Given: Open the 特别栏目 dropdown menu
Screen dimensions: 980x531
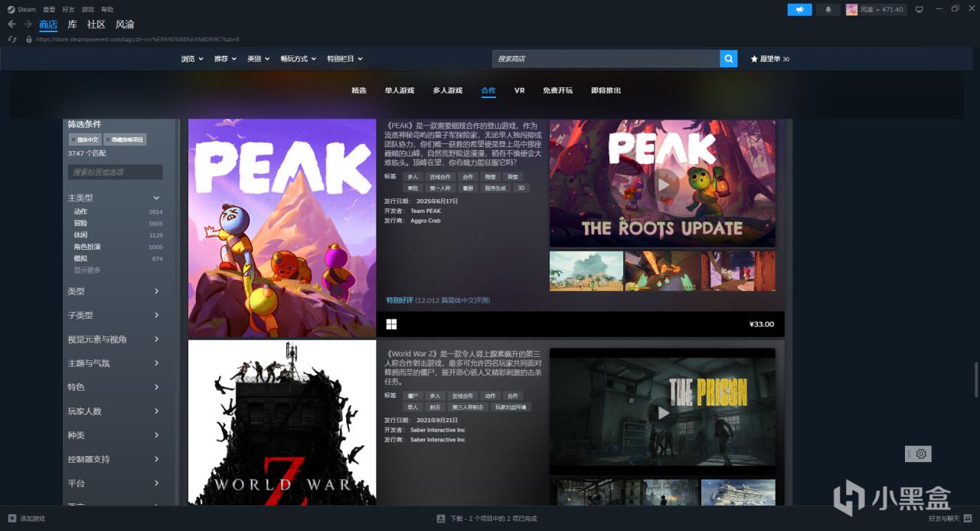Looking at the screenshot, I should pyautogui.click(x=345, y=59).
